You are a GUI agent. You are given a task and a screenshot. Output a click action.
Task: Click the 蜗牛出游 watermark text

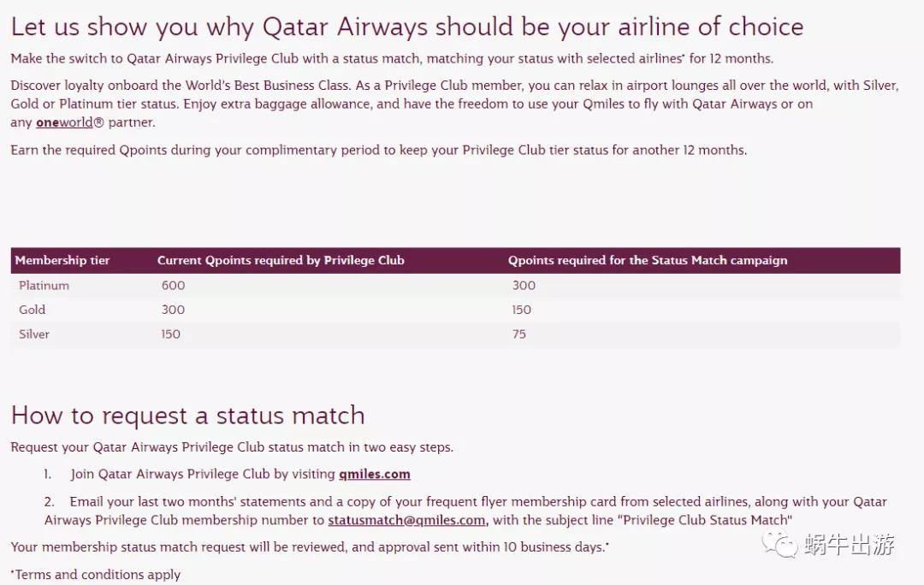point(850,545)
